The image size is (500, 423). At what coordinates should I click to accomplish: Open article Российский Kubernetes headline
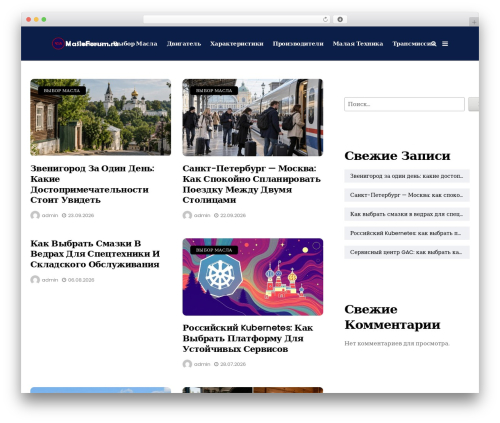click(248, 338)
